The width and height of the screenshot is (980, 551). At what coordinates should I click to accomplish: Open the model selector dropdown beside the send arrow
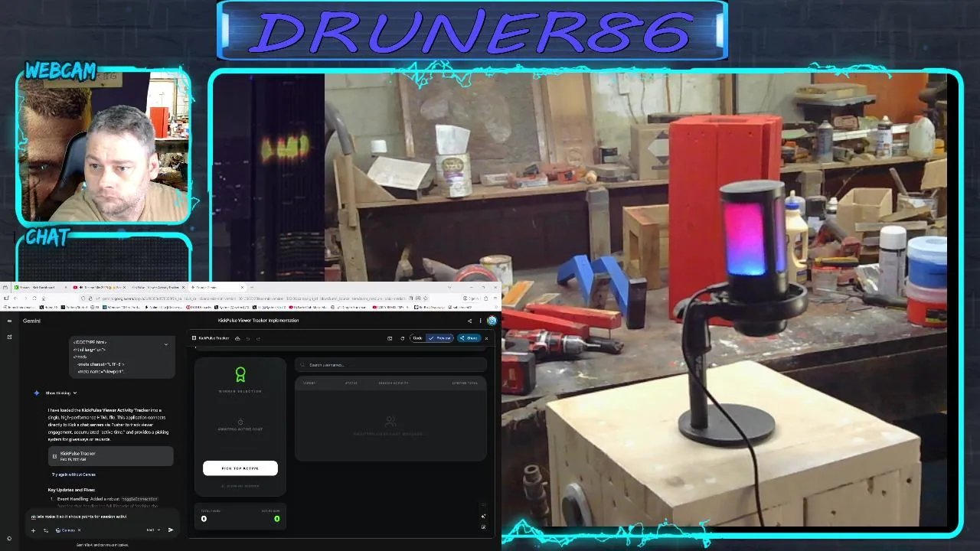click(153, 530)
